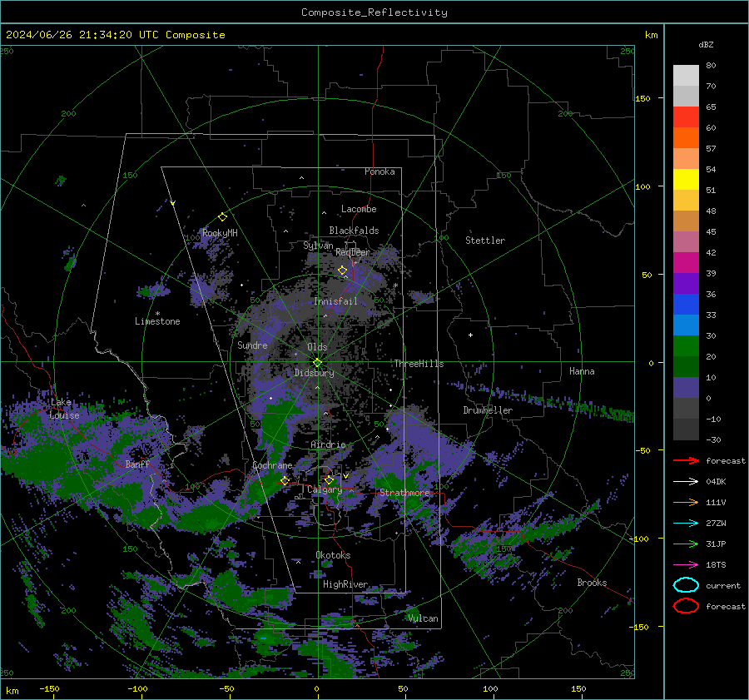Click the orange 111V arrow legend icon
The height and width of the screenshot is (700, 749).
pos(686,502)
